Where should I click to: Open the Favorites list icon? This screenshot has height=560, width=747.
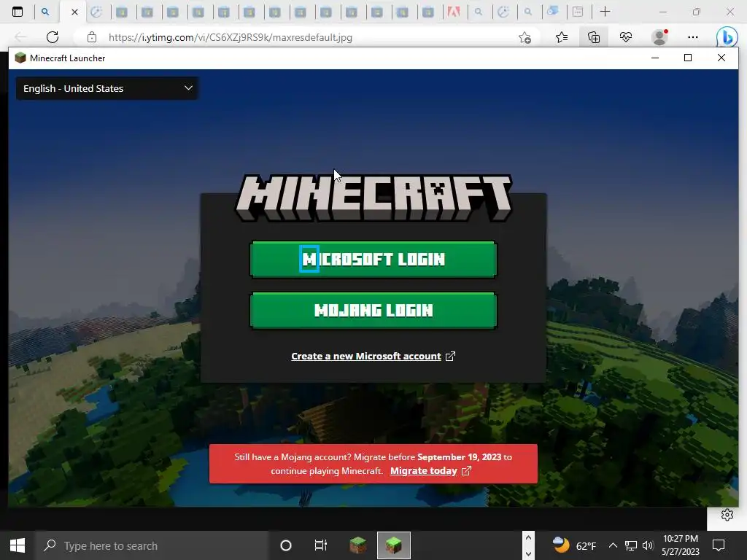coord(562,37)
